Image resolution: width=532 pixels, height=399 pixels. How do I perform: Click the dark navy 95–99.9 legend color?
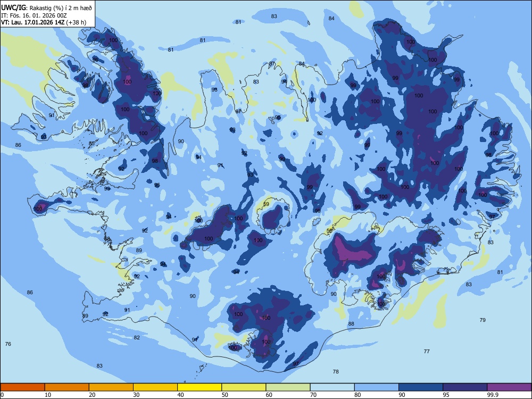pyautogui.click(x=465, y=387)
